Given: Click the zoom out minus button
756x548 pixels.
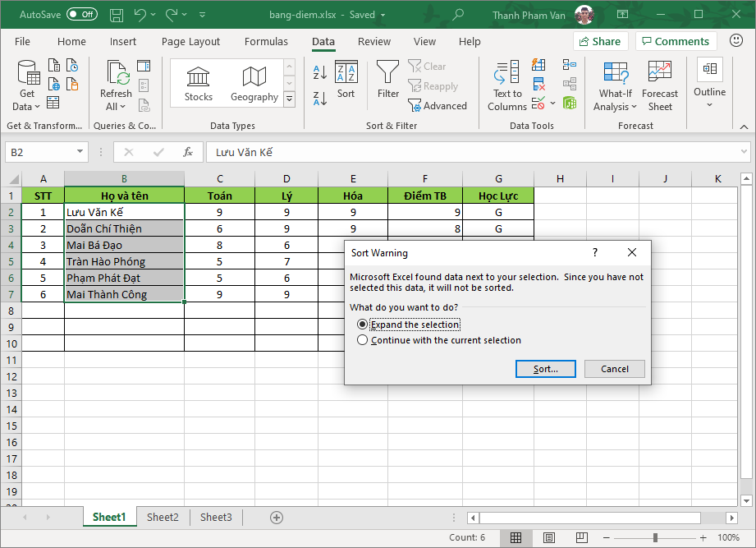Looking at the screenshot, I should 607,537.
